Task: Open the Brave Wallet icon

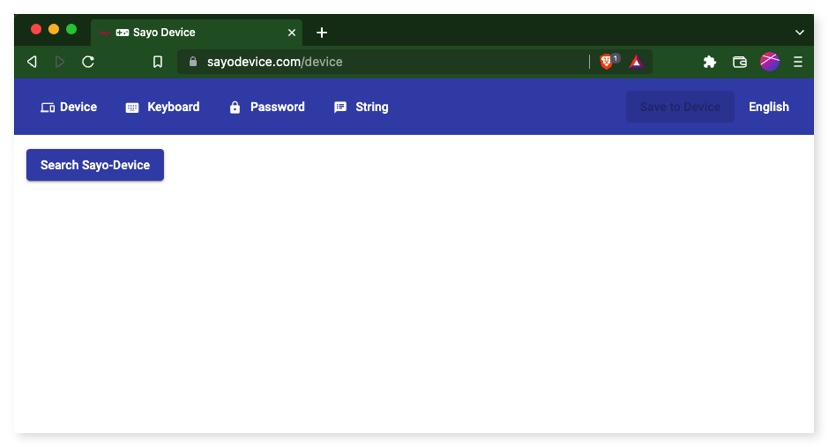Action: 740,62
